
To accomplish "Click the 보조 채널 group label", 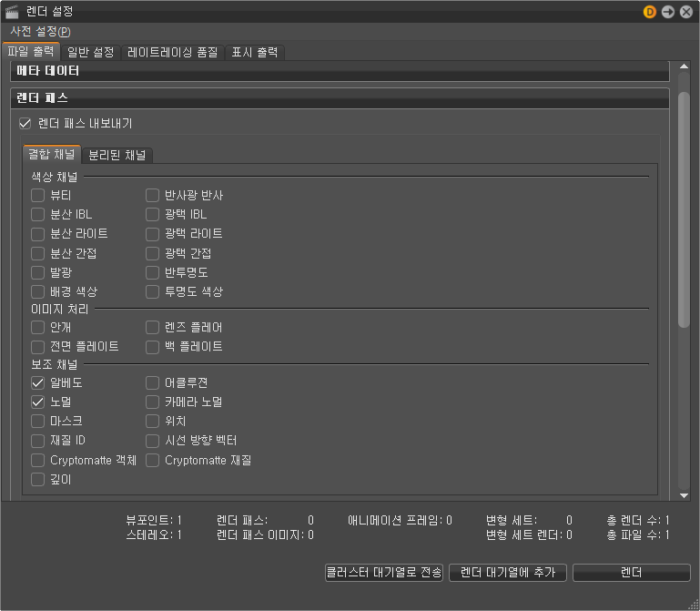I will (x=54, y=364).
